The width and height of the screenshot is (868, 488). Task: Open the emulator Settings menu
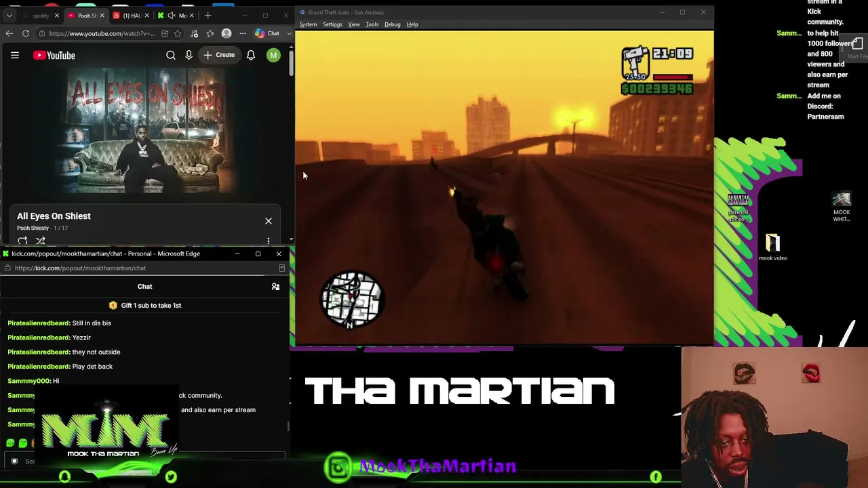point(332,24)
